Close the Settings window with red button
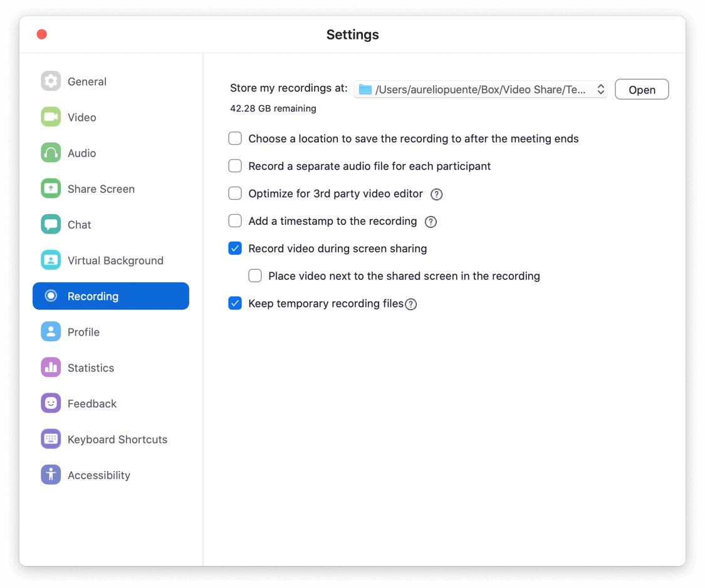This screenshot has width=705, height=588. point(42,34)
